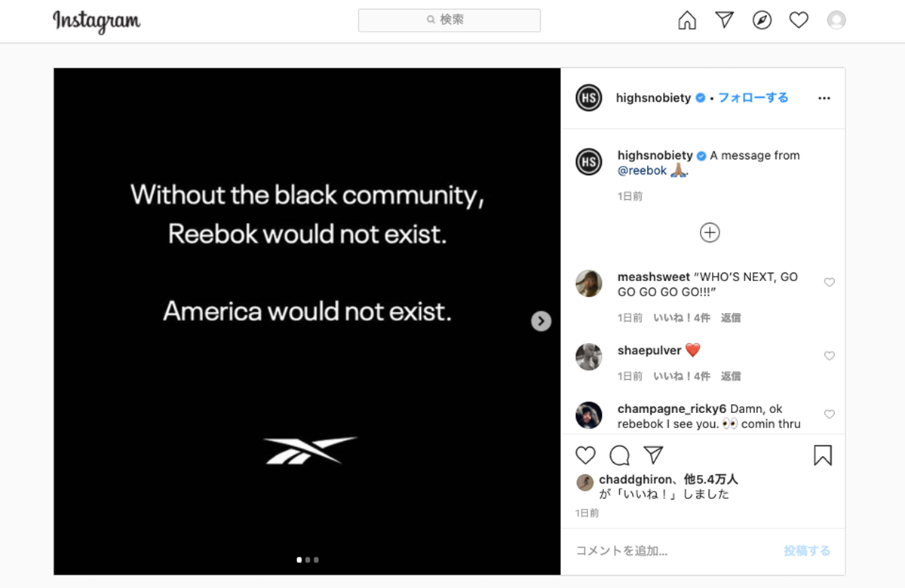Follow highsnobiety via フォローする
This screenshot has height=588, width=905.
tap(753, 98)
